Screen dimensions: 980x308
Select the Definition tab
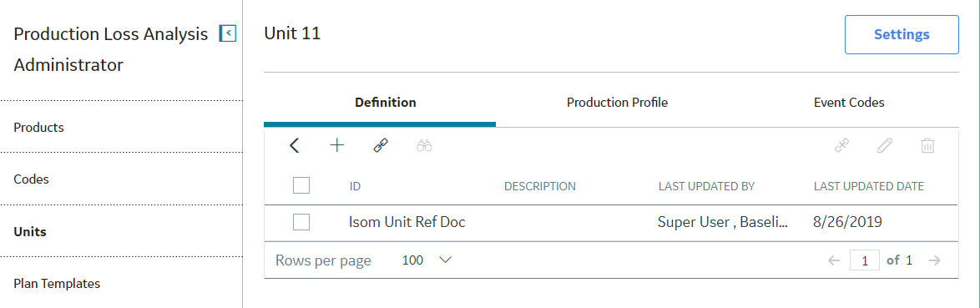click(x=386, y=103)
